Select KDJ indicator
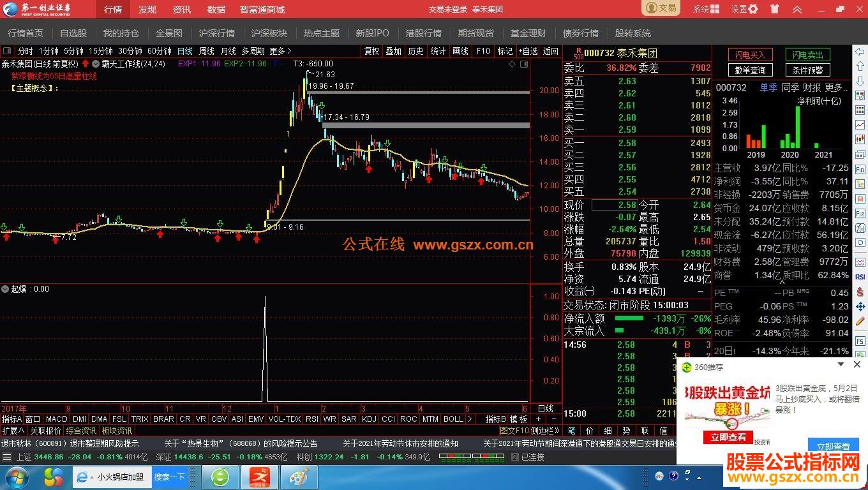 point(369,419)
